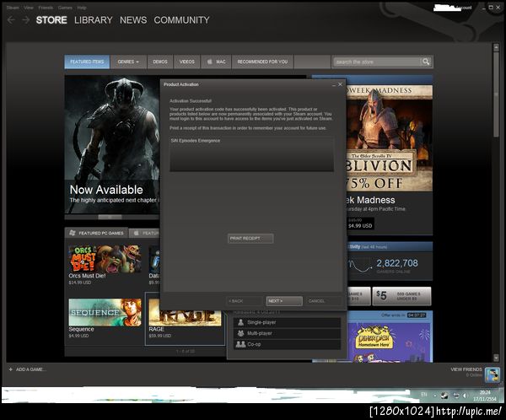The image size is (506, 420).
Task: Open the Oblivion 75% off banner
Action: 390,138
